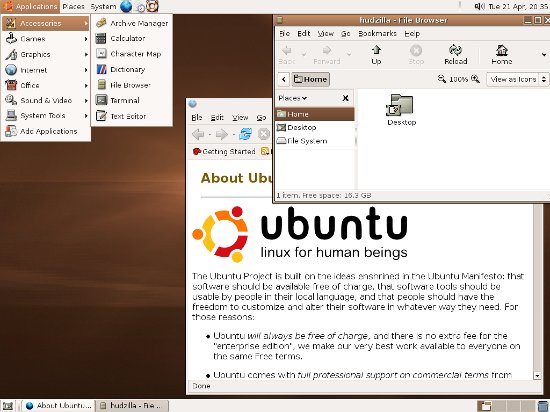Open the View as Icons combo box
550x412 pixels.
[517, 79]
